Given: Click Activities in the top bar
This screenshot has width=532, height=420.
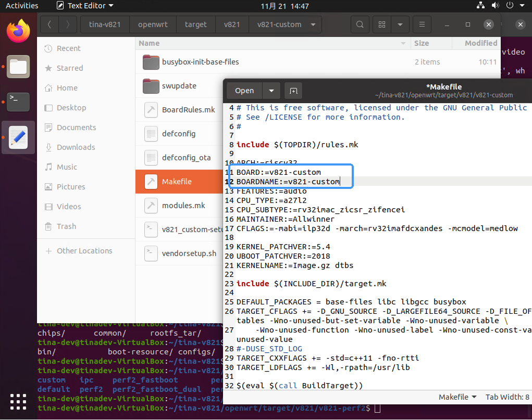Looking at the screenshot, I should point(22,6).
